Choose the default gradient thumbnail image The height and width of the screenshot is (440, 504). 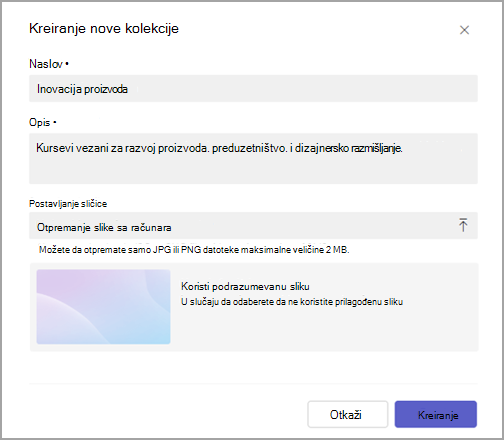(x=103, y=307)
